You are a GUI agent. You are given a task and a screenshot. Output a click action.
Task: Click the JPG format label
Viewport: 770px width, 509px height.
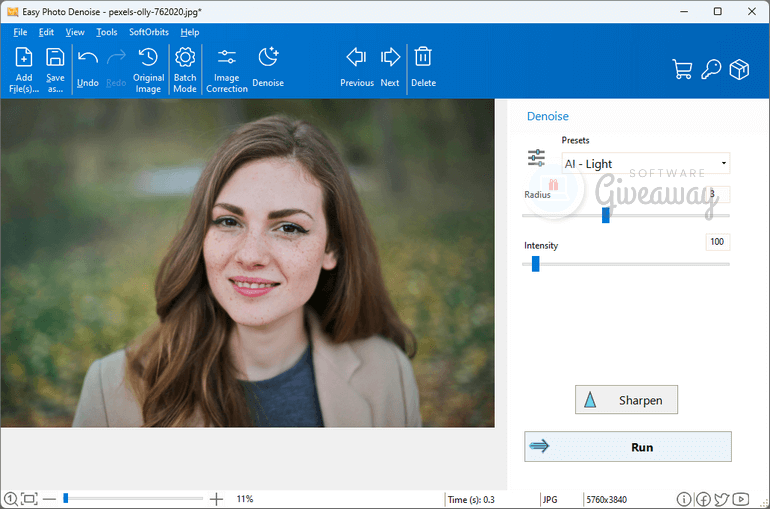click(550, 500)
